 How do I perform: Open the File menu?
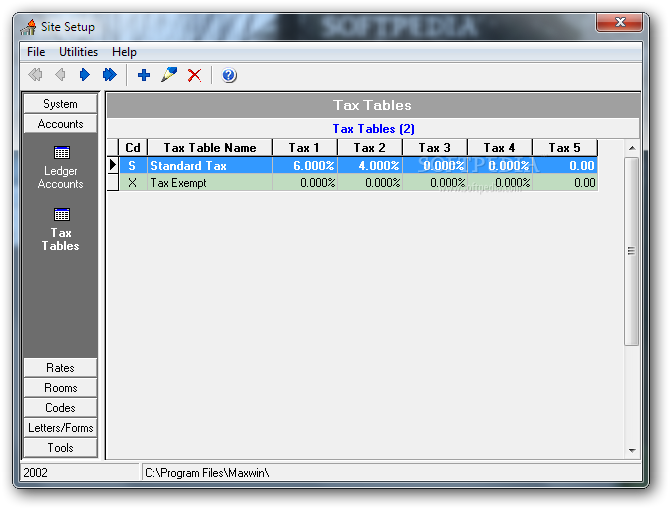(x=36, y=52)
